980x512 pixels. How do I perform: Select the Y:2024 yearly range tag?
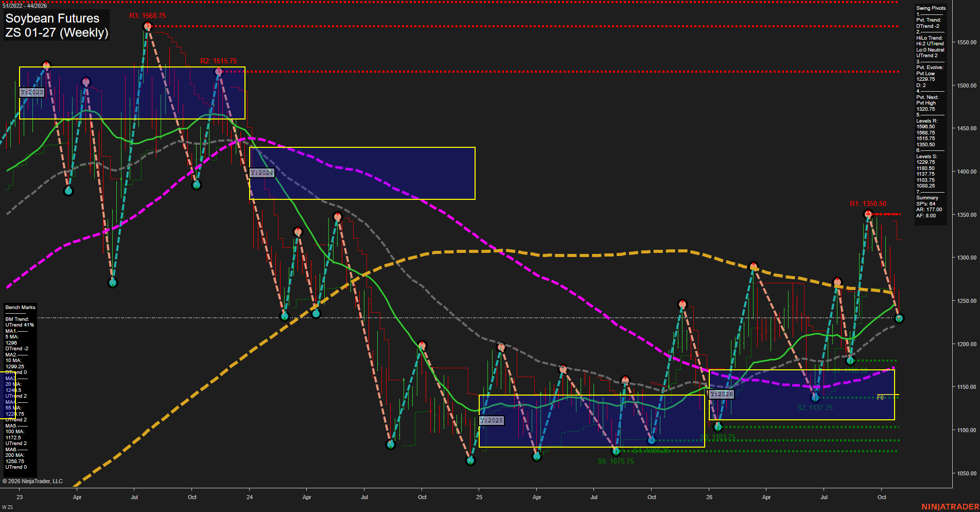[262, 173]
